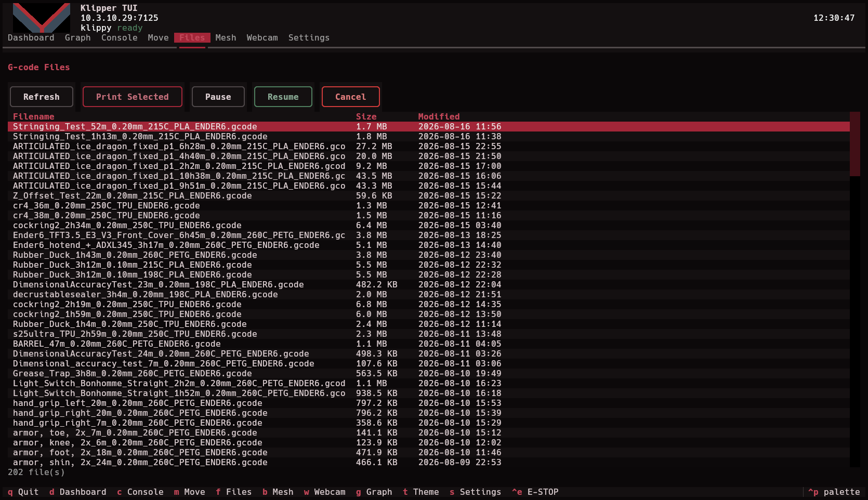This screenshot has width=868, height=500.
Task: Click the Filename column header
Action: tap(34, 116)
